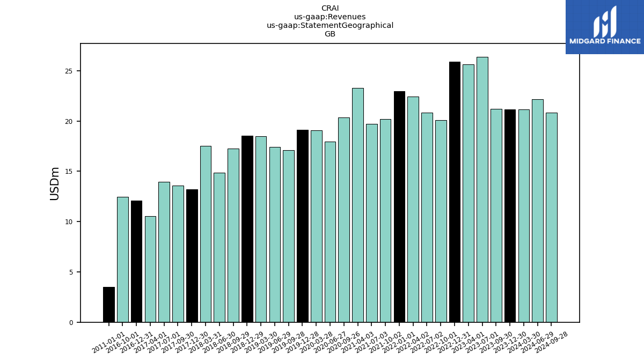Click the y-axis tick label 5

[x=71, y=272]
